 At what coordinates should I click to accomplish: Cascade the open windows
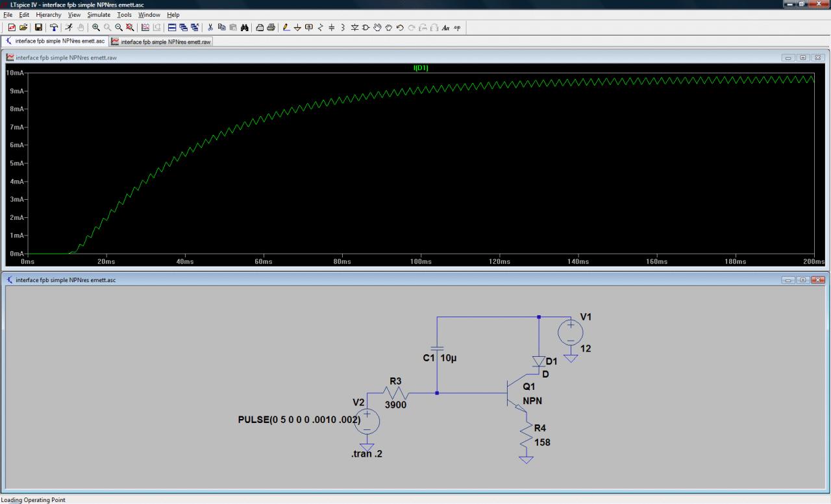184,27
